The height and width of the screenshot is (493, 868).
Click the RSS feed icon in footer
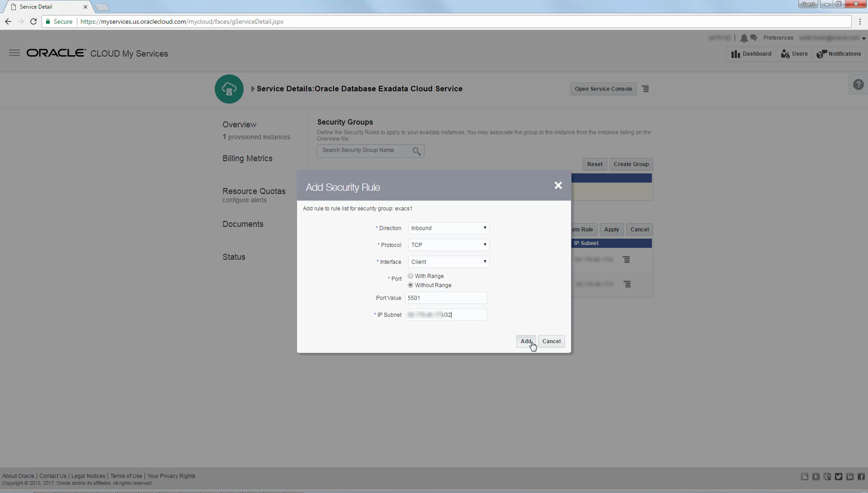[x=805, y=477]
